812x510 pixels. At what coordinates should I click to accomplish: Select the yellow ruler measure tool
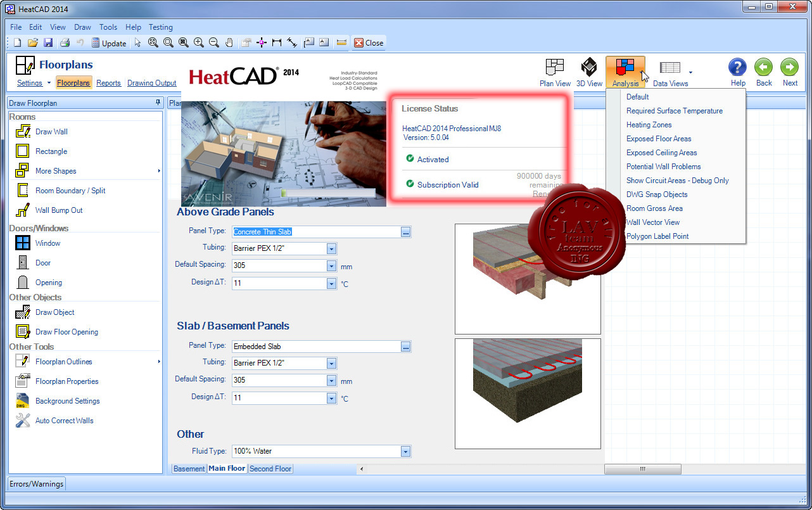(x=341, y=43)
